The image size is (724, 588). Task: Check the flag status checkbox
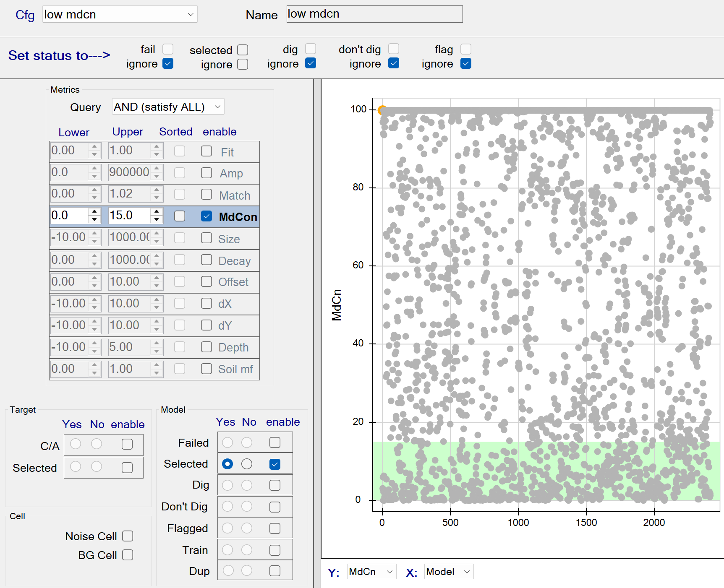point(466,49)
